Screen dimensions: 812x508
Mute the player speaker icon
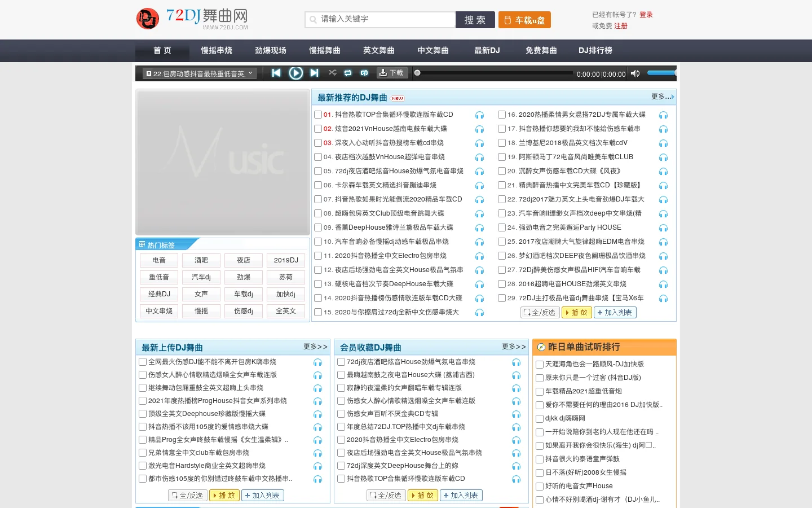[635, 73]
